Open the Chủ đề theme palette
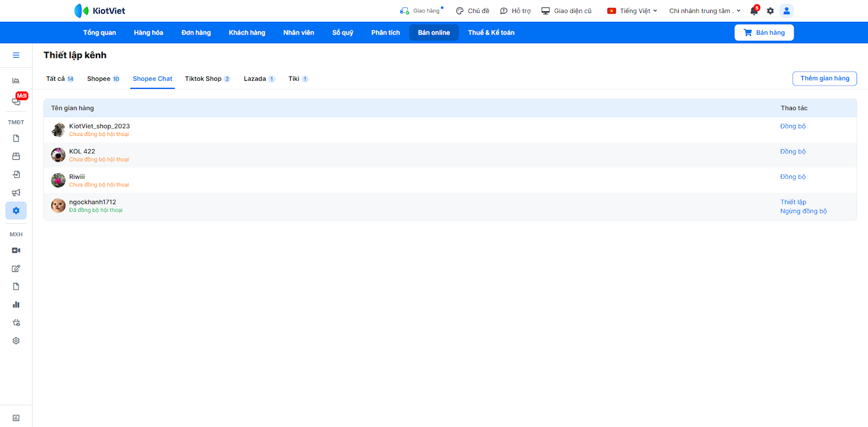This screenshot has height=427, width=868. pyautogui.click(x=473, y=11)
